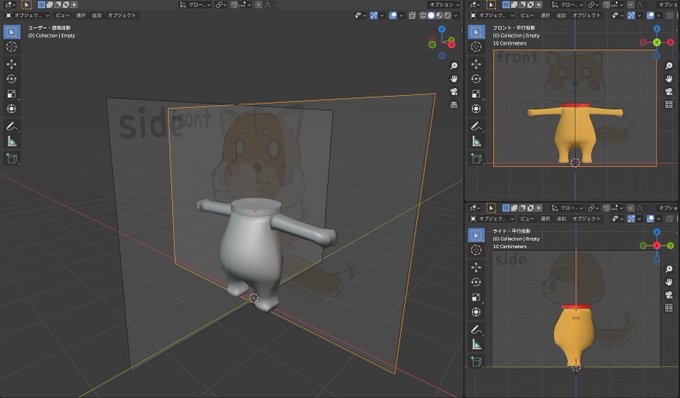This screenshot has height=398, width=680.
Task: Toggle camera view in main viewport
Action: [x=454, y=91]
